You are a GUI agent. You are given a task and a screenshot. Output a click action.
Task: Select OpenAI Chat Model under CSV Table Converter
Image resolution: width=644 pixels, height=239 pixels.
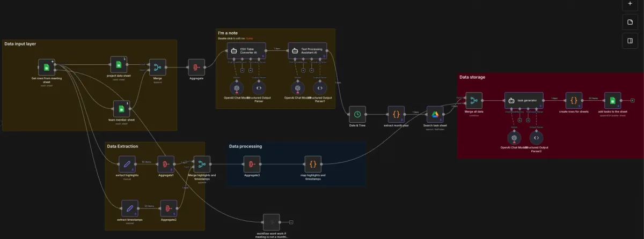point(237,87)
